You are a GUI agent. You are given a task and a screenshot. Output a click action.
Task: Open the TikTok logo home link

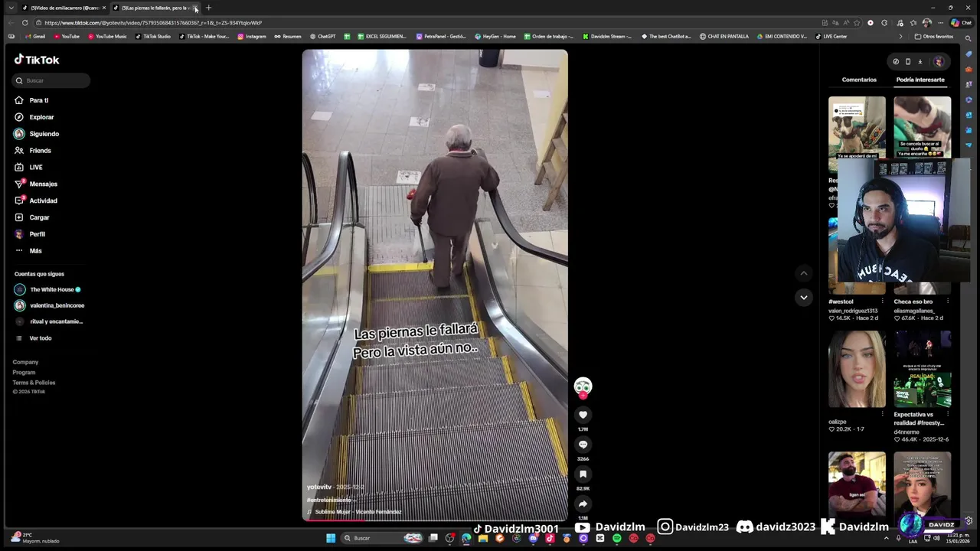coord(37,60)
